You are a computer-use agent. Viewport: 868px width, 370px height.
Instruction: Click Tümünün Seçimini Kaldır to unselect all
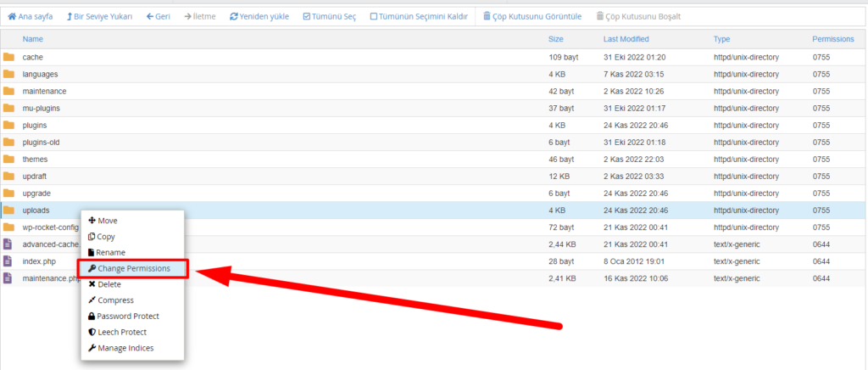[418, 16]
